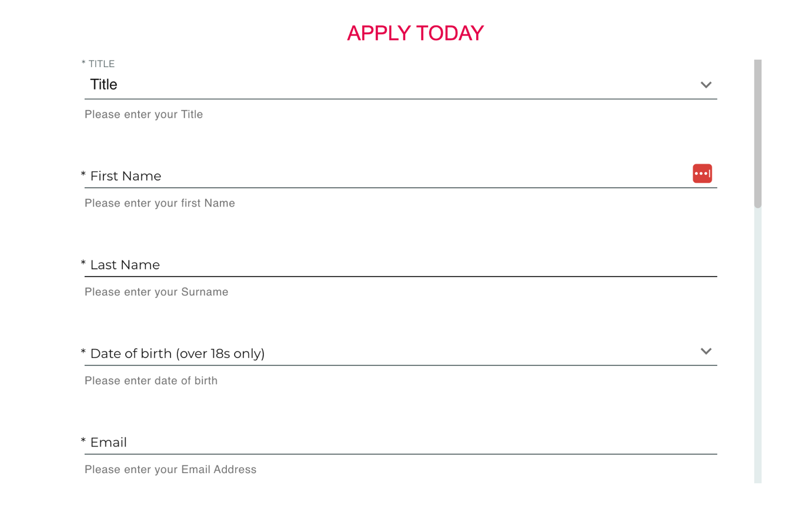Click the 'Please enter your Surname' helper text
This screenshot has width=812, height=506.
tap(156, 292)
